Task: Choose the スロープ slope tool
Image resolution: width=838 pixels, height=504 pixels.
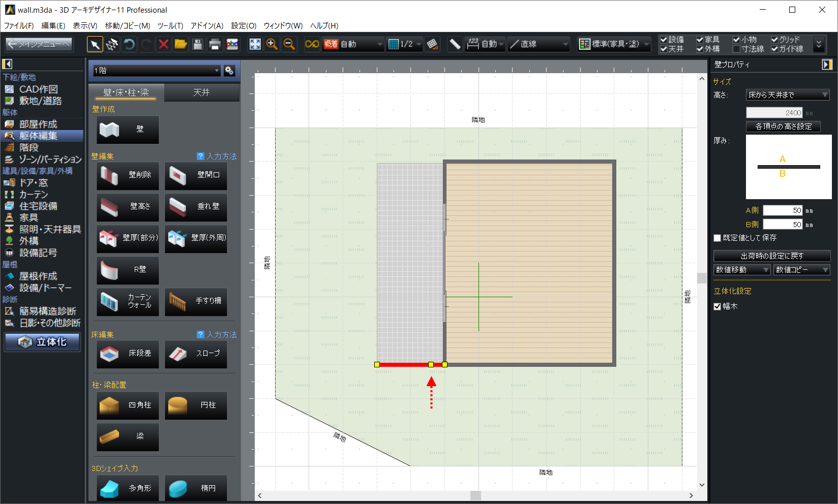Action: [x=196, y=354]
